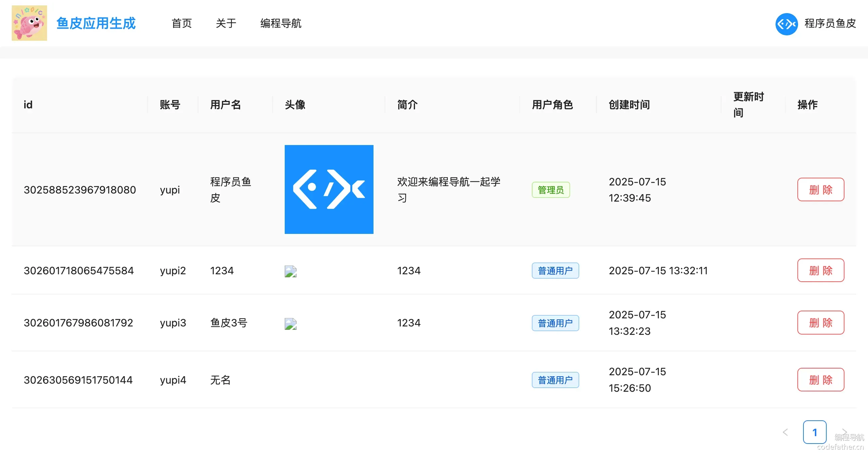Viewport: 868px width, 455px height.
Task: Delete the yupi2 user row
Action: (821, 270)
